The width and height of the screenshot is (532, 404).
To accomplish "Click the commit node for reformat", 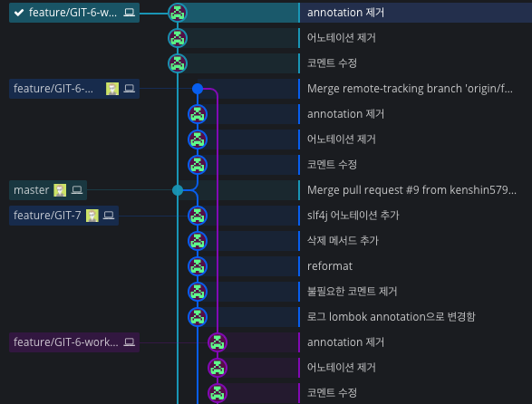I will [x=198, y=266].
